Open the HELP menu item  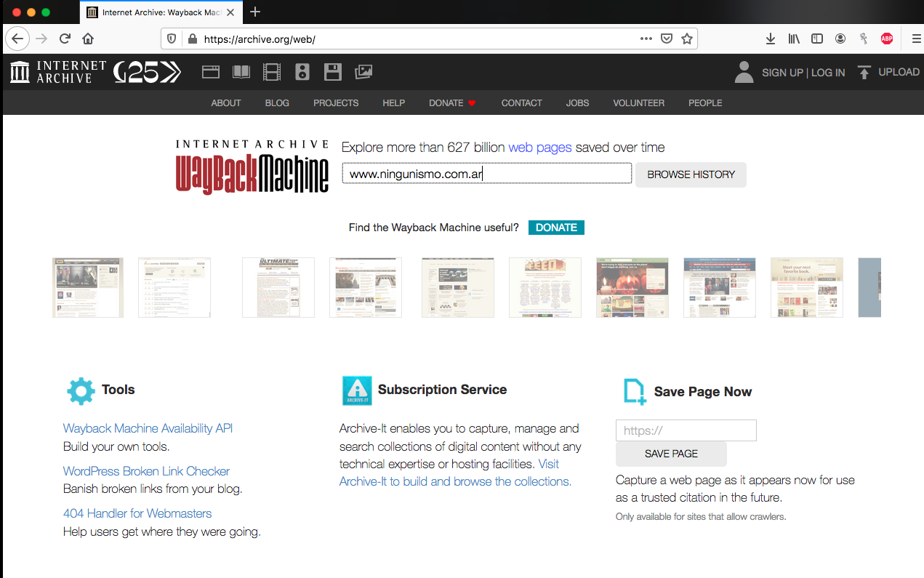tap(394, 103)
